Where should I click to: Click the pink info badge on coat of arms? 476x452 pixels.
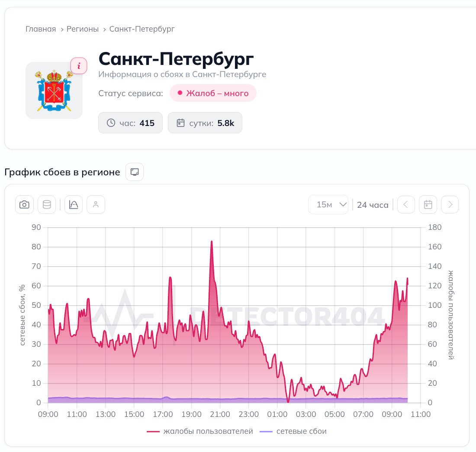coord(79,66)
